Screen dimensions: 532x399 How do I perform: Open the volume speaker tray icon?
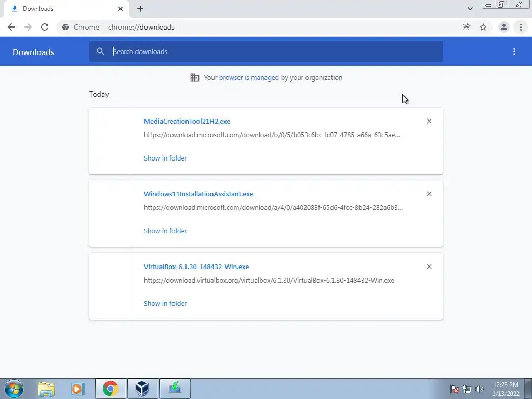(x=480, y=389)
